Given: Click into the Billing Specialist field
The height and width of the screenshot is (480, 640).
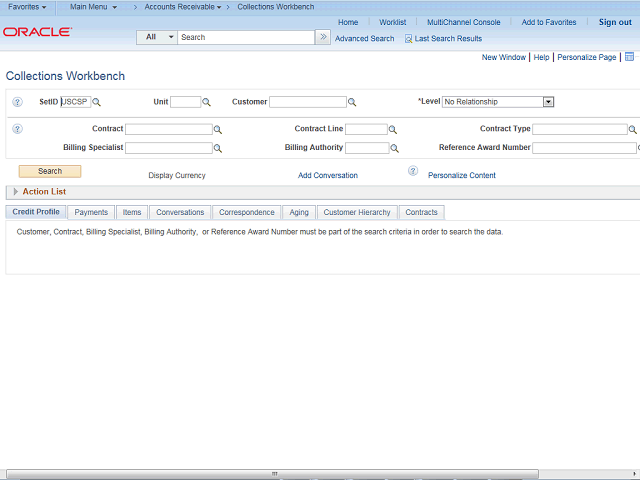Looking at the screenshot, I should pos(169,148).
